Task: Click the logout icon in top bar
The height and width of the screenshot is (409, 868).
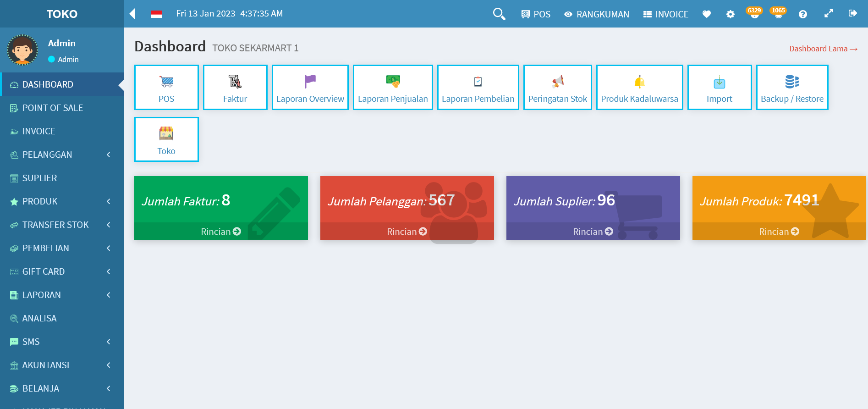Action: click(x=852, y=14)
